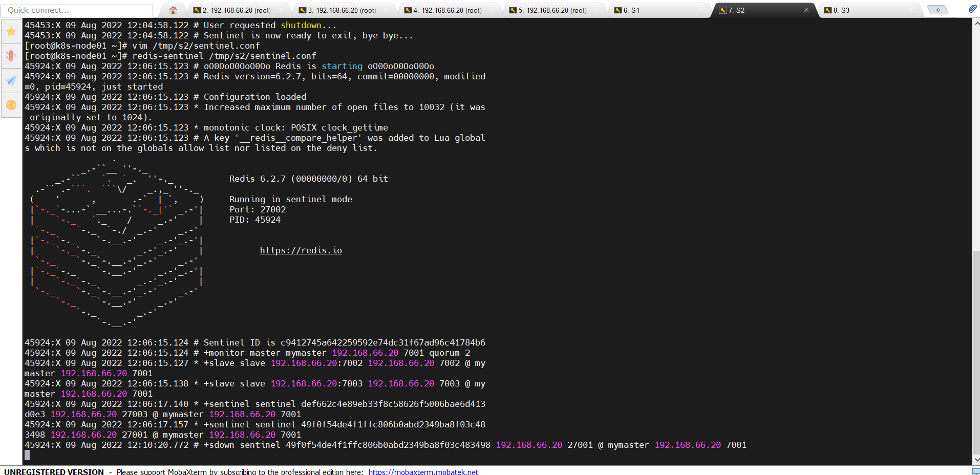Click the 'Port: 27002' line
This screenshot has width=980, height=475.
point(258,209)
